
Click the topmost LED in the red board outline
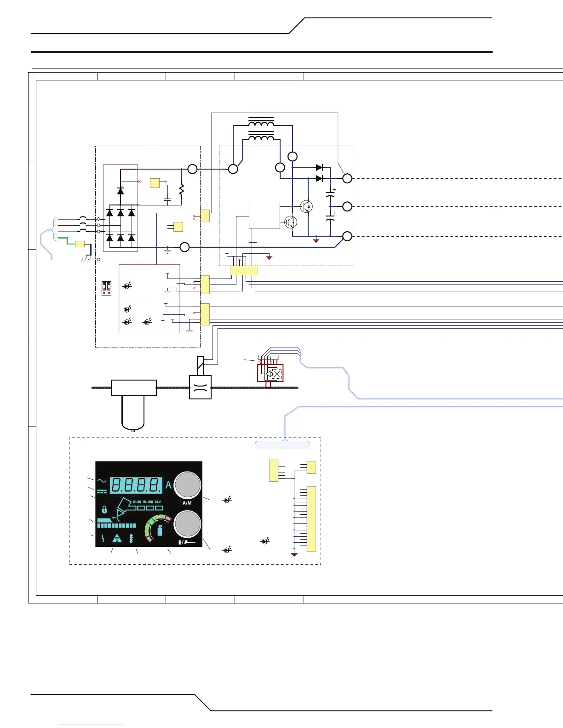pyautogui.click(x=127, y=286)
